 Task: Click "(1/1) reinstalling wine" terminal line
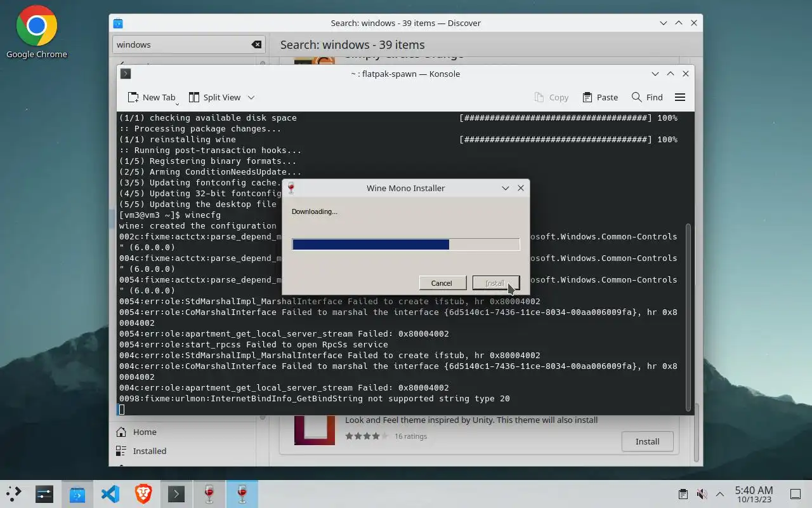pos(178,140)
